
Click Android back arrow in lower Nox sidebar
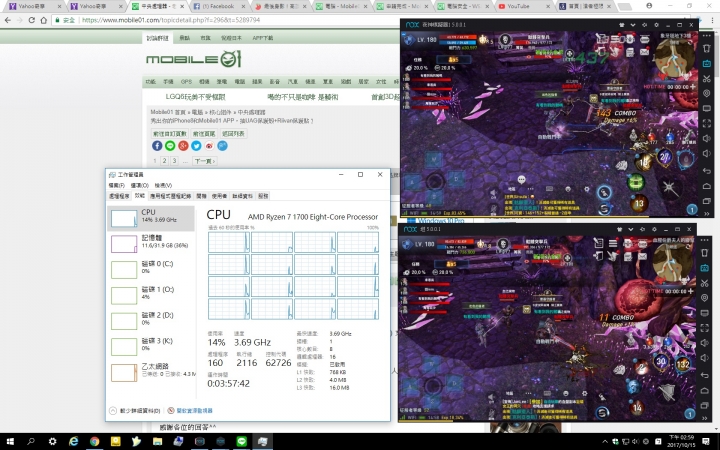705,375
